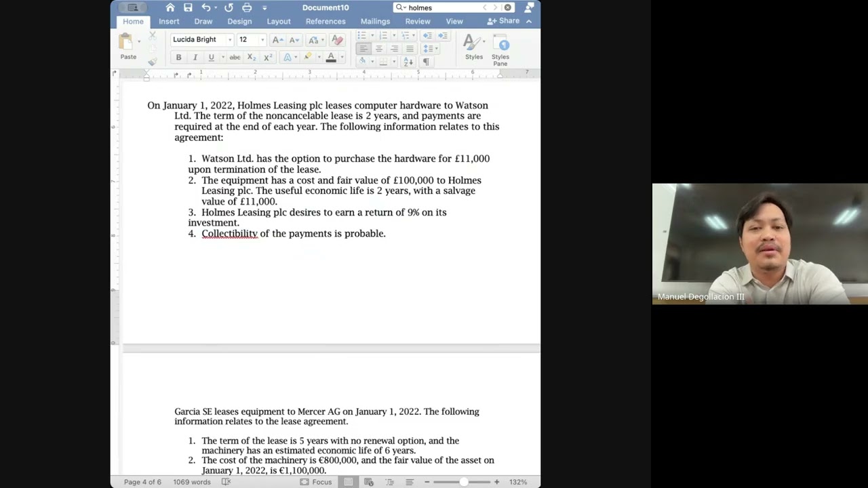868x488 pixels.
Task: Apply text effects outlined A
Action: click(x=287, y=58)
